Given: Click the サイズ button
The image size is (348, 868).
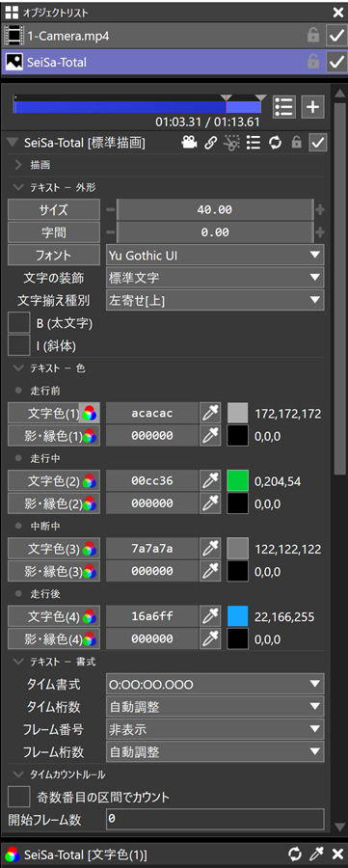Looking at the screenshot, I should [x=54, y=210].
